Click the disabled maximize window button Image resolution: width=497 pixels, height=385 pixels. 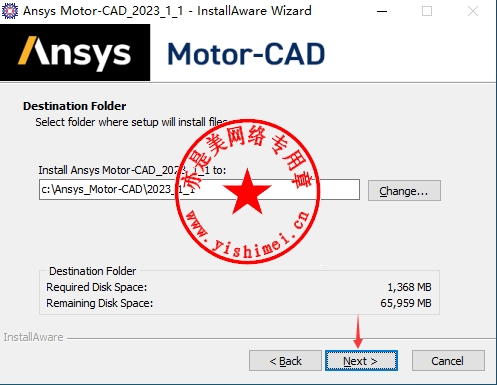click(427, 11)
